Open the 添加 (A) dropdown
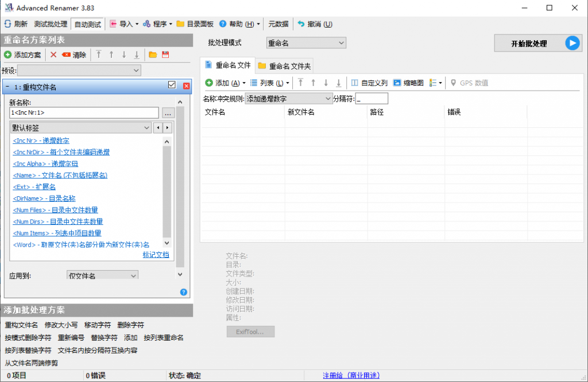The width and height of the screenshot is (588, 382). point(225,83)
